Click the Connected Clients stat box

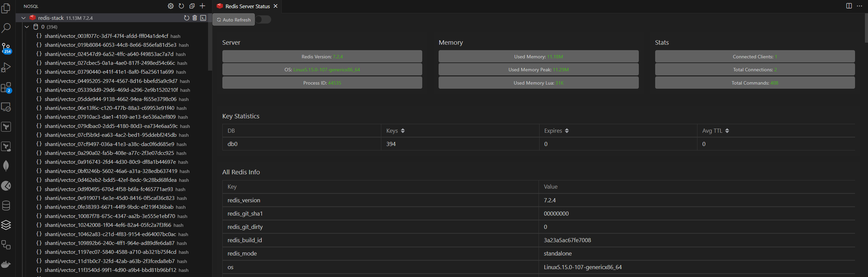(x=755, y=57)
